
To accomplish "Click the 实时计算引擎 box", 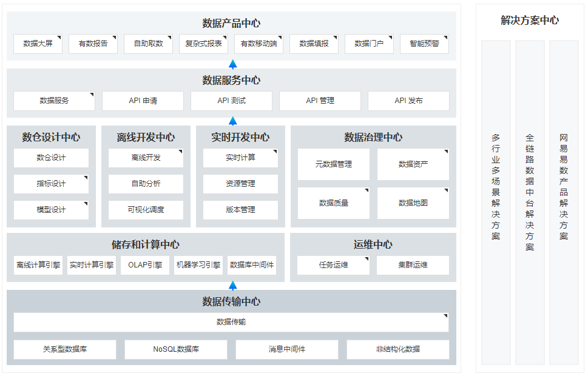I will (92, 266).
